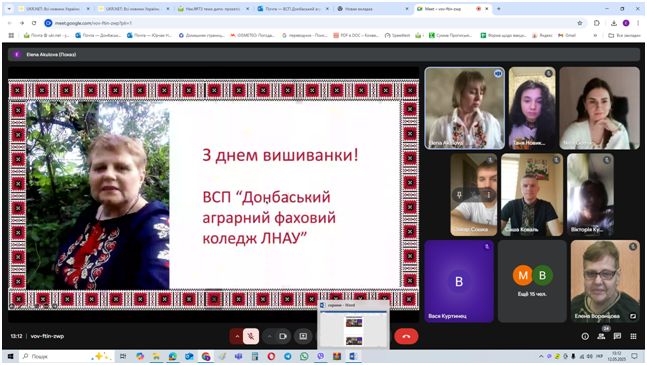Viewport: 647px width, 365px height.
Task: Open the Meet activities grid icon
Action: [633, 336]
